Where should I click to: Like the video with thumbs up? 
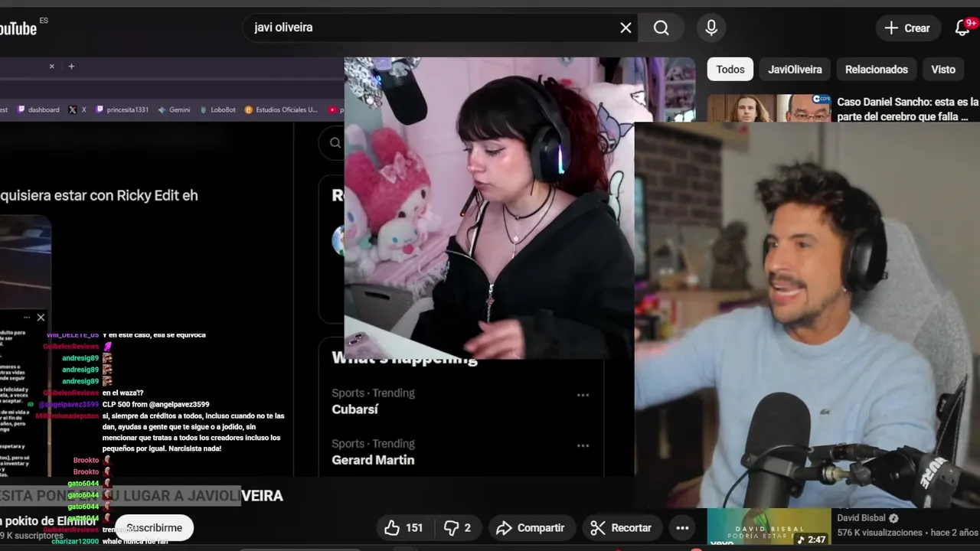point(403,527)
